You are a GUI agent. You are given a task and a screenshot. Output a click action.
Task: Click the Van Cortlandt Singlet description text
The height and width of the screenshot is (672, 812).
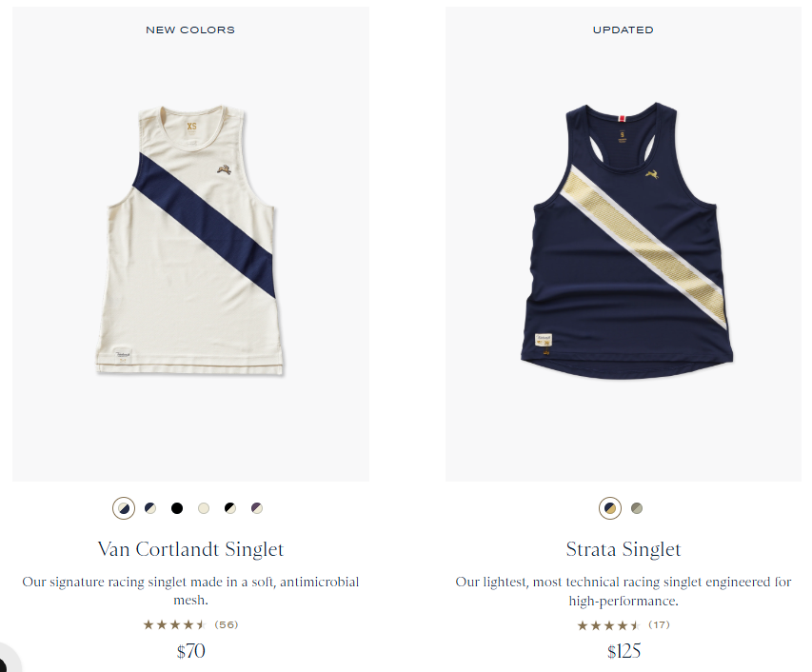190,591
